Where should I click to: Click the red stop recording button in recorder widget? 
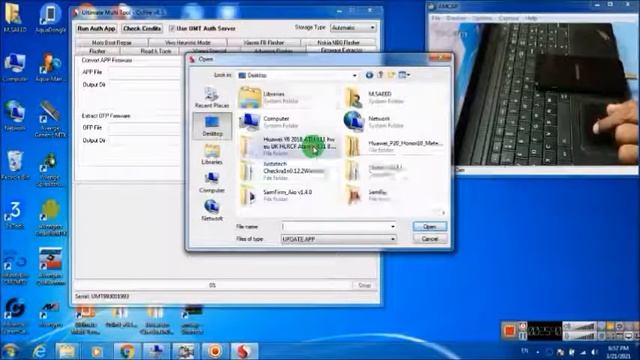509,331
